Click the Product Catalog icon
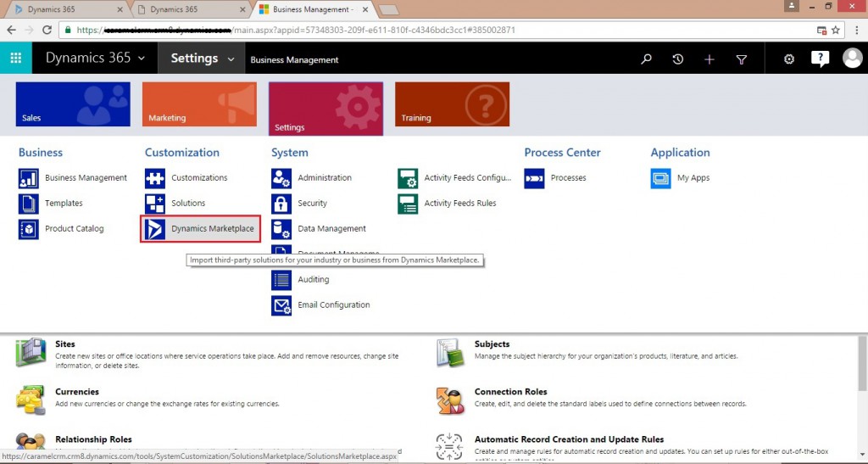 [29, 229]
